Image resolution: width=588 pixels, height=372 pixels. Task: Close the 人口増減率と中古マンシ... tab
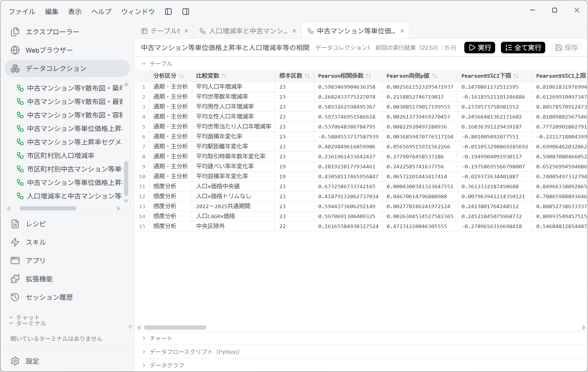tap(294, 31)
